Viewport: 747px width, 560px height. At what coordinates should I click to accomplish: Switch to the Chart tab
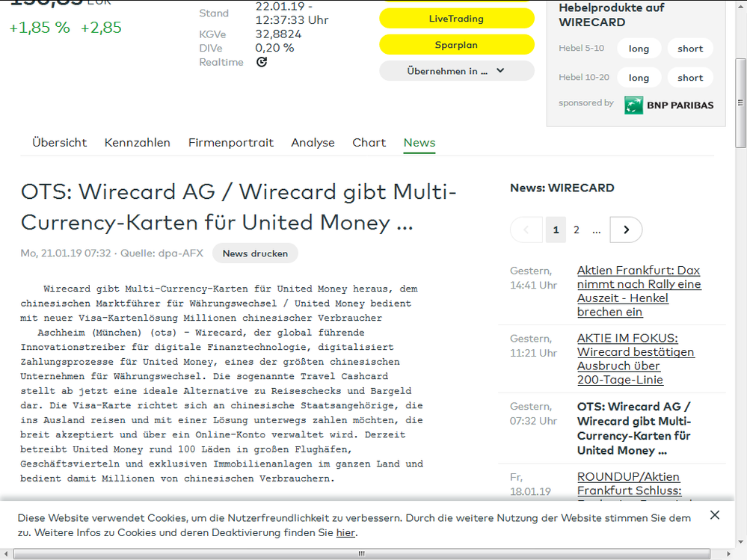click(x=369, y=142)
